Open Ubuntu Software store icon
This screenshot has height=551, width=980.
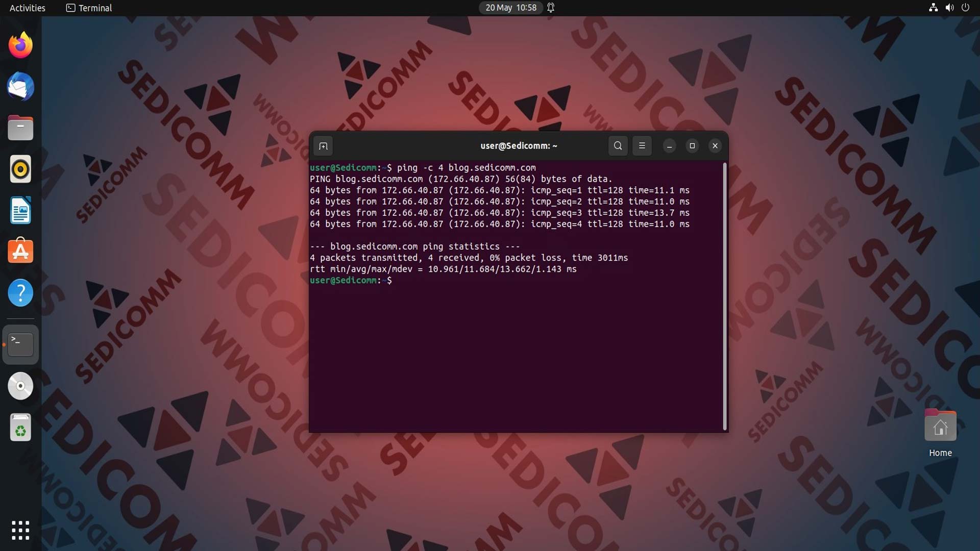(x=20, y=251)
